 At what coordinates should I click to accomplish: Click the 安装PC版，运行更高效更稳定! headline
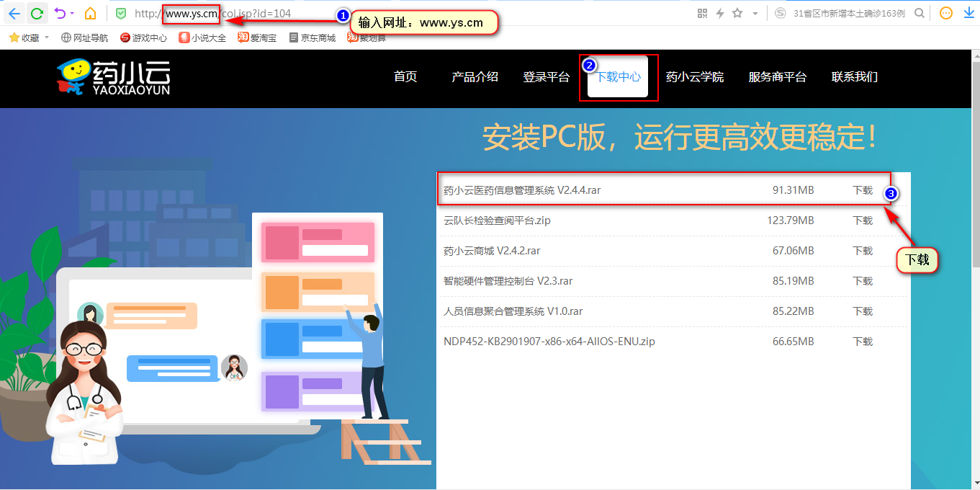680,137
